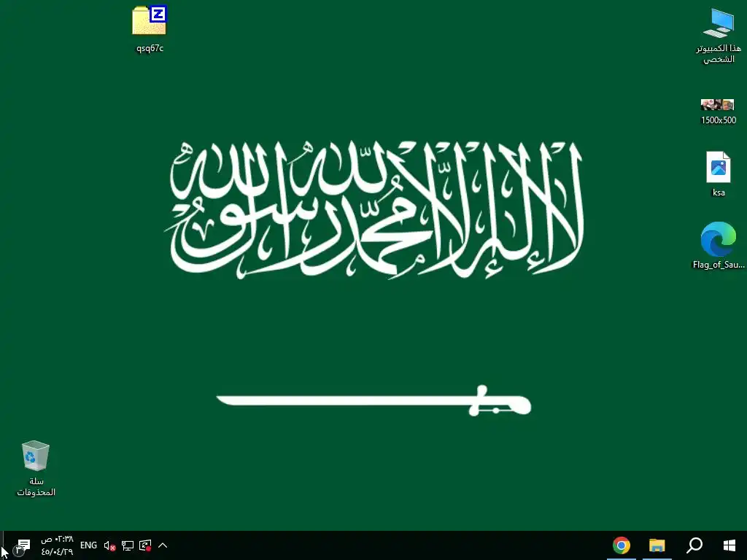Open the taskbar clock and date
Screen dimensions: 747x560
click(57, 545)
